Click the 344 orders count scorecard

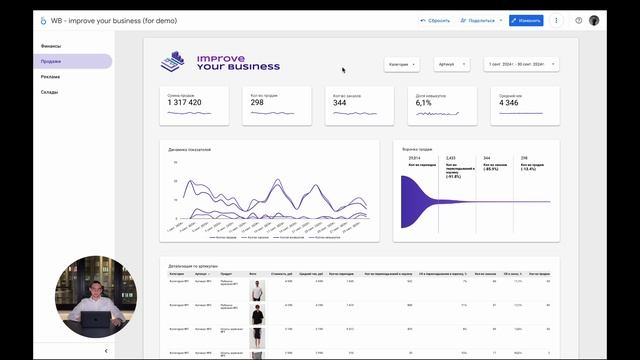point(360,106)
